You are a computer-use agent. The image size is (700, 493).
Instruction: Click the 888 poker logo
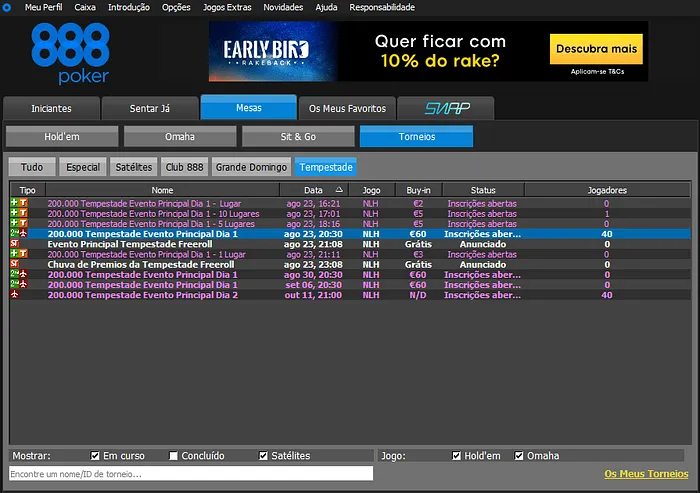coord(71,54)
